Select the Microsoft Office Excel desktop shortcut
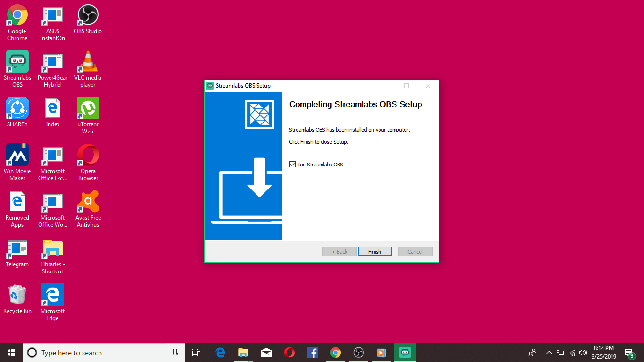This screenshot has height=362, width=644. tap(52, 163)
